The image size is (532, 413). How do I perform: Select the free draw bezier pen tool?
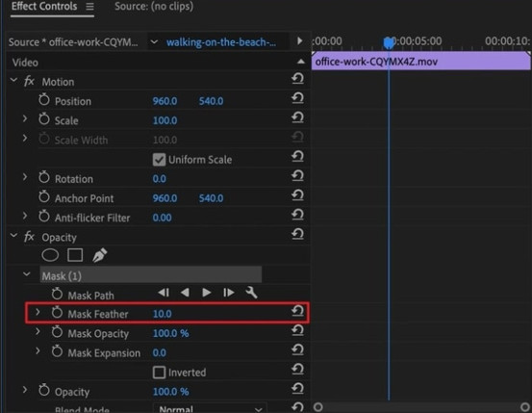click(x=100, y=255)
